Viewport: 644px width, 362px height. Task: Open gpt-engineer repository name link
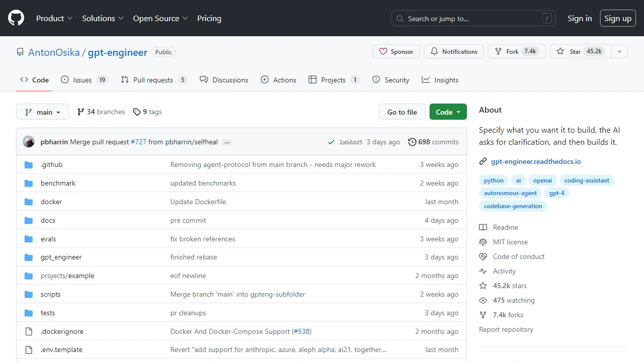[x=118, y=52]
